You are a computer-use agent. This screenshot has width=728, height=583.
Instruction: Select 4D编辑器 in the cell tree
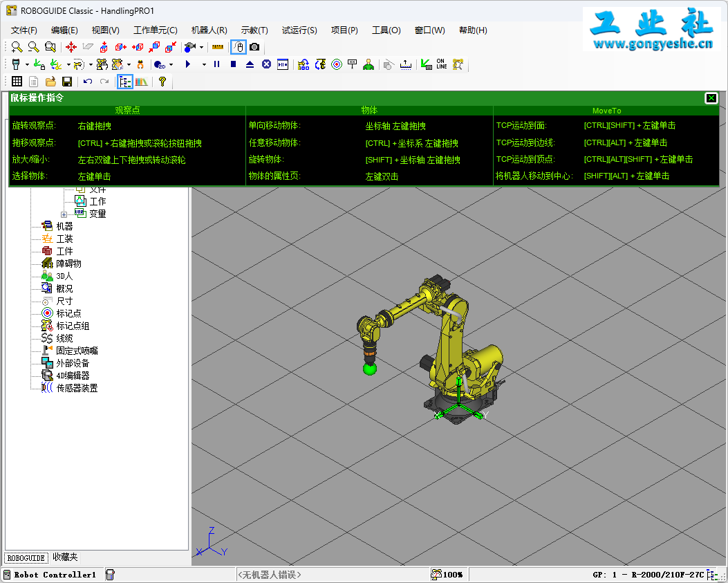click(73, 376)
